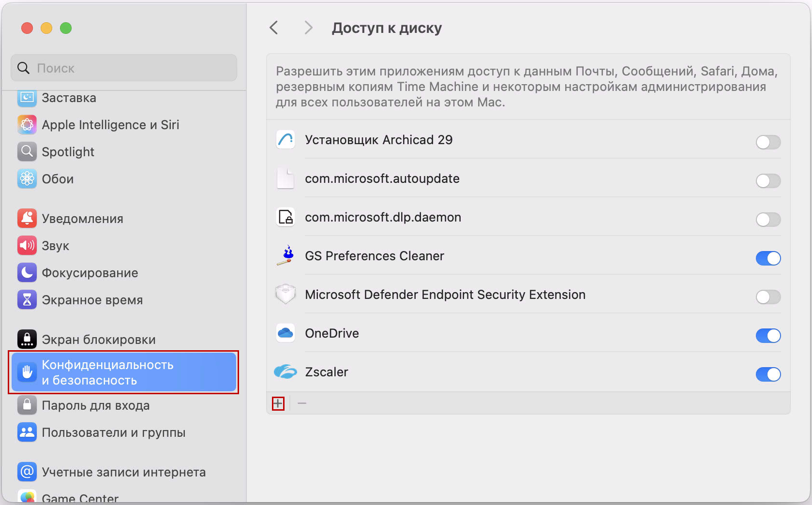Add an app with the plus button

278,402
